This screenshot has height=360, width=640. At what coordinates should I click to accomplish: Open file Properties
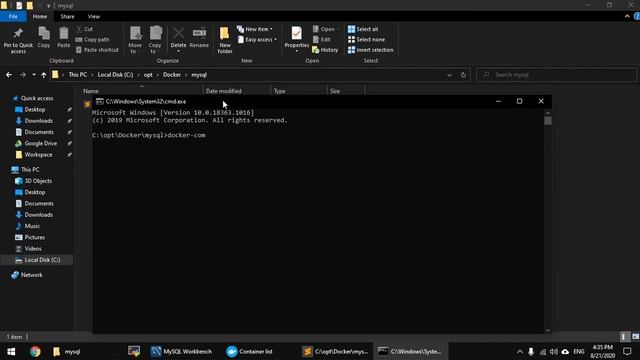[x=297, y=40]
